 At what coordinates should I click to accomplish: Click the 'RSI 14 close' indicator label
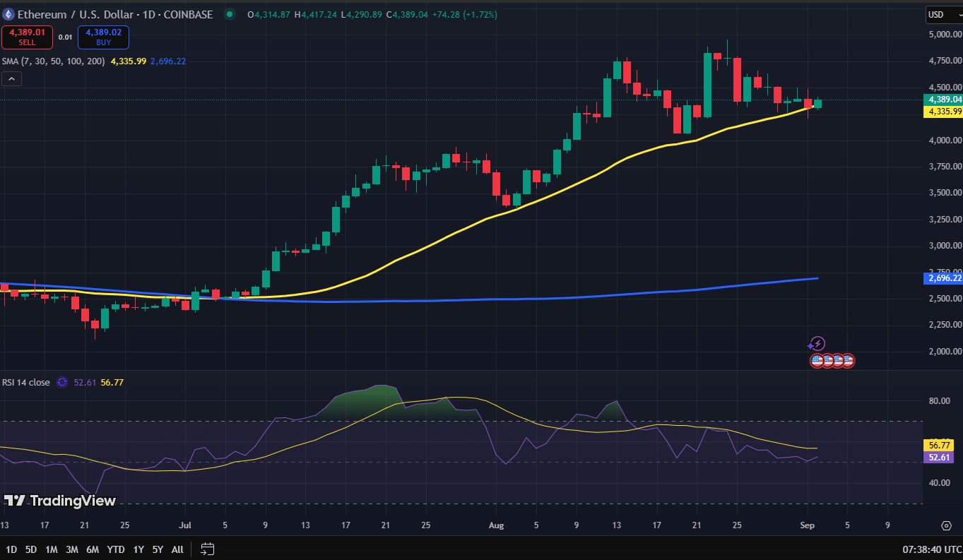[26, 382]
